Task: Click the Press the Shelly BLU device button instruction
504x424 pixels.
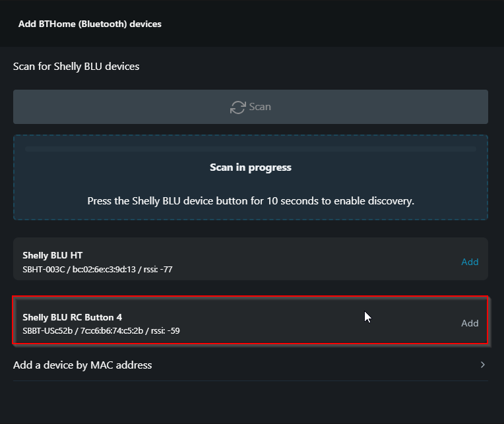Action: coord(251,200)
